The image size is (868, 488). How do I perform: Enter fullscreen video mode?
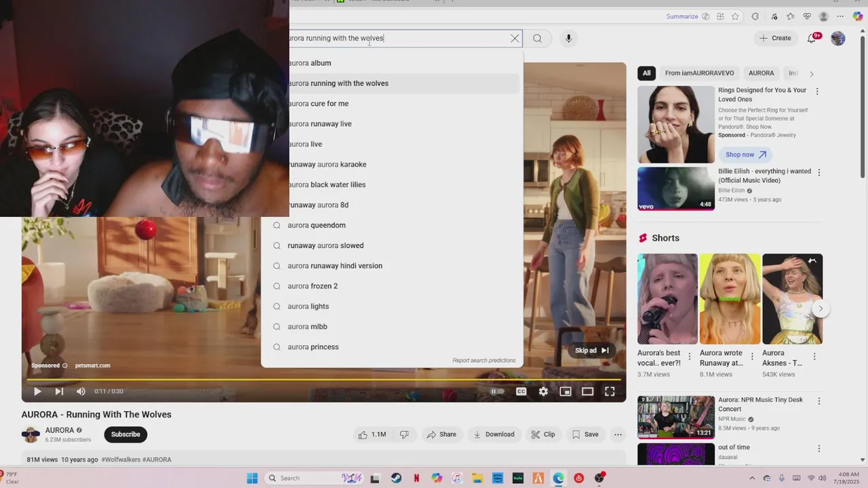pyautogui.click(x=610, y=391)
